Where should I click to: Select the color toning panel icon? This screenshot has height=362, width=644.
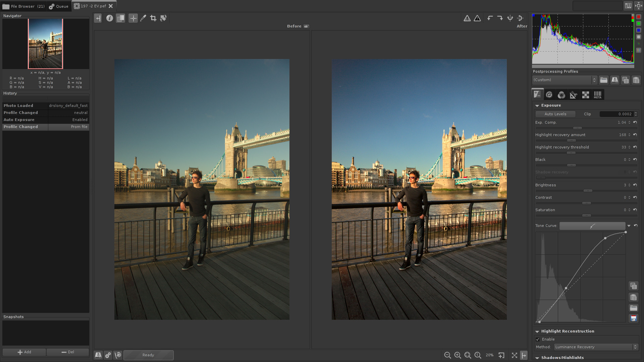point(561,95)
